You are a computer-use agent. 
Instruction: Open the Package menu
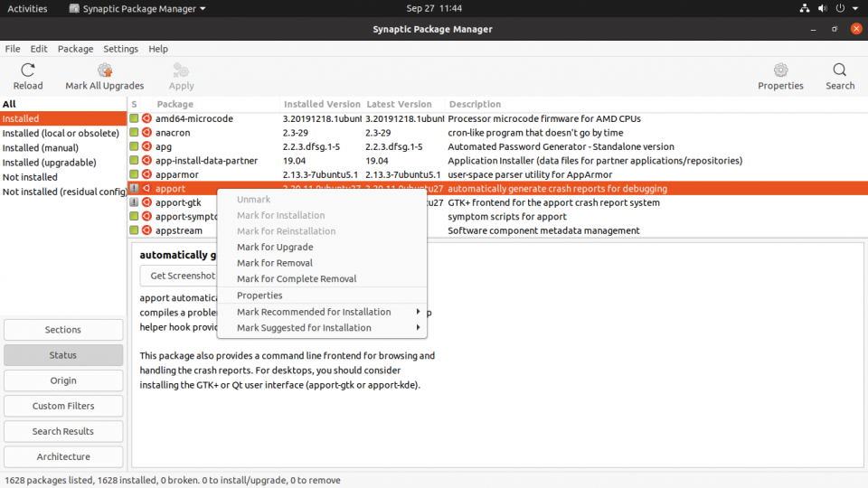coord(75,49)
